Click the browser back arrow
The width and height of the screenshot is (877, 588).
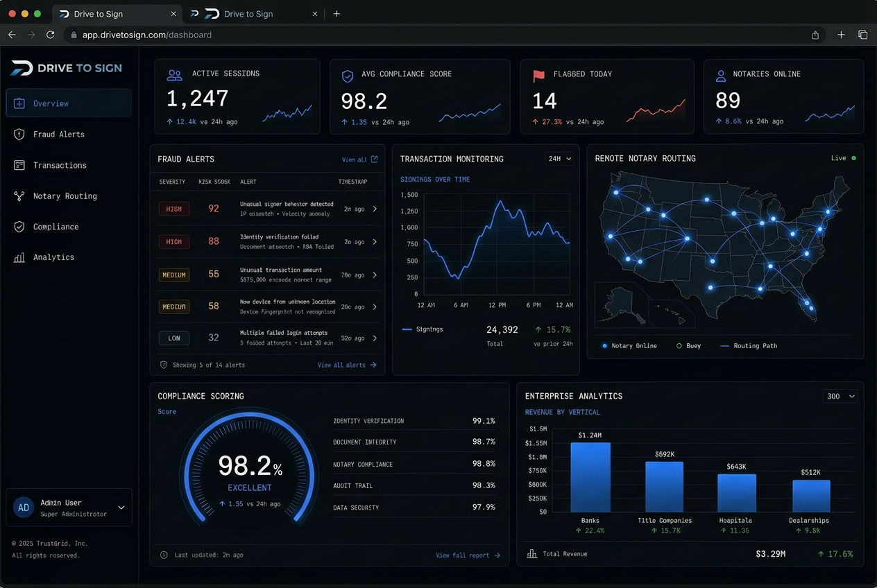click(12, 35)
